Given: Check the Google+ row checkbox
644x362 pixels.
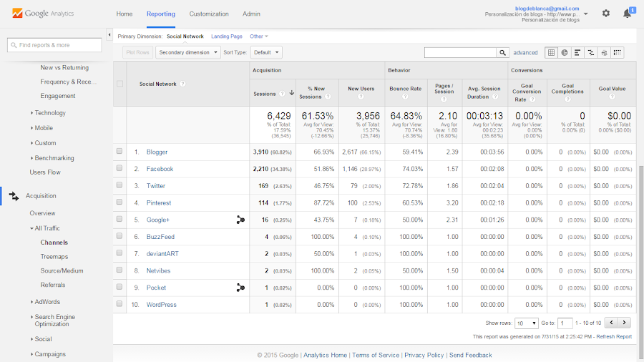Looking at the screenshot, I should tap(119, 219).
